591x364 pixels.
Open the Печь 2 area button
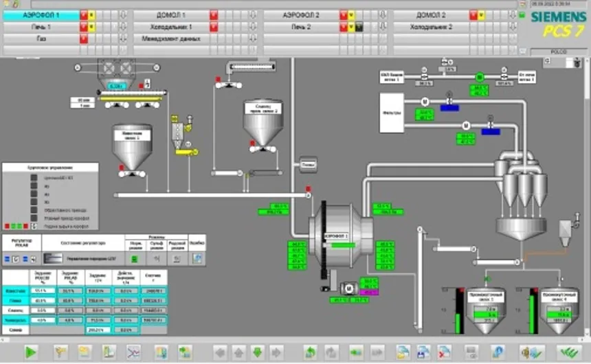pyautogui.click(x=301, y=27)
